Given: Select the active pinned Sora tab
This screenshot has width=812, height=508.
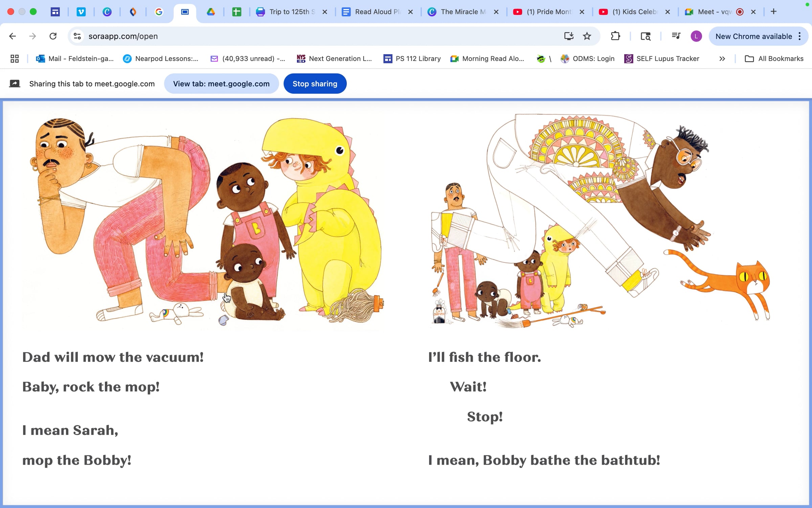Looking at the screenshot, I should [185, 12].
